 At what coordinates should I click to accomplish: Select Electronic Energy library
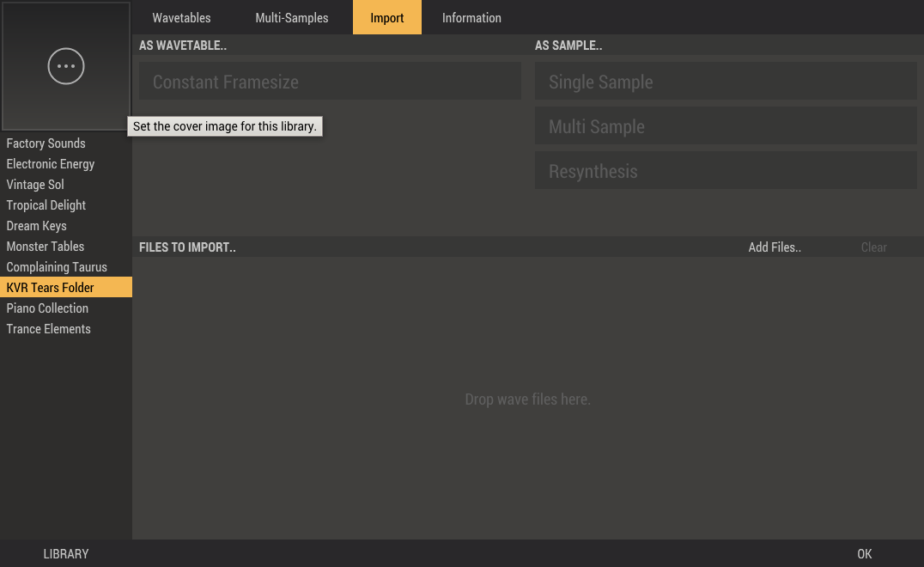coord(51,164)
